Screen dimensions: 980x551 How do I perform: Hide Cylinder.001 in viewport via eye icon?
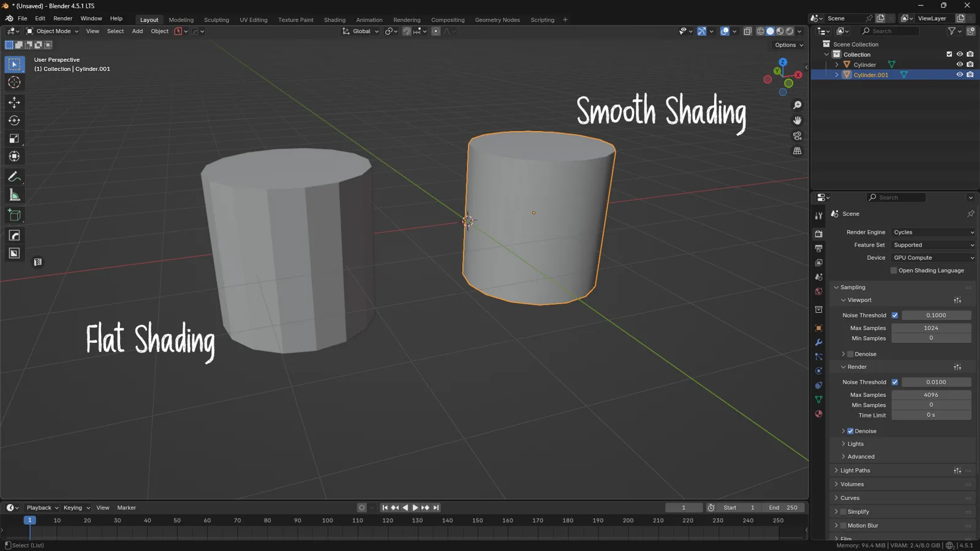point(960,75)
